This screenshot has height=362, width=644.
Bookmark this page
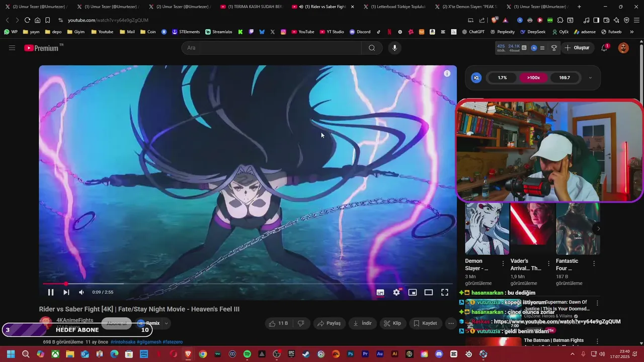coord(47,20)
